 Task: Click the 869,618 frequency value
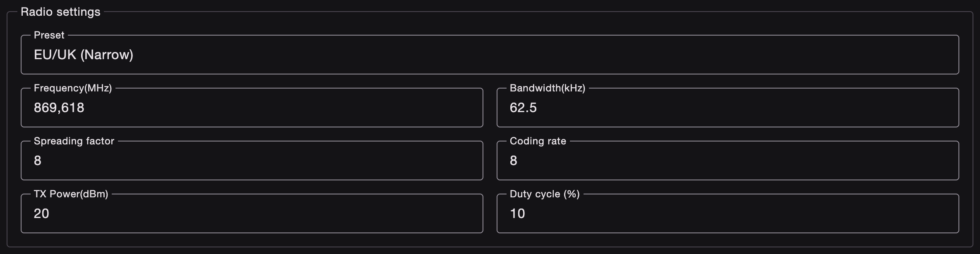[59, 108]
